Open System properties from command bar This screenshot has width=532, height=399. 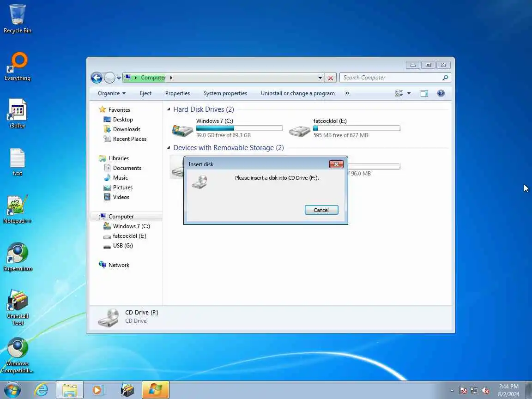(x=225, y=93)
